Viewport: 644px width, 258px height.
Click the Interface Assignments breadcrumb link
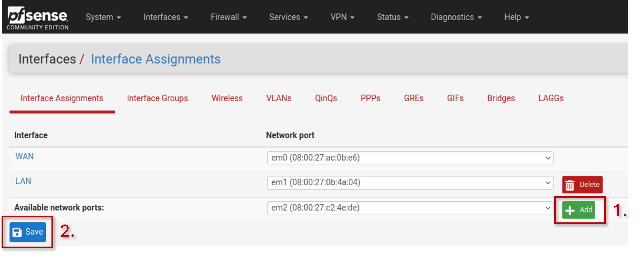[155, 59]
